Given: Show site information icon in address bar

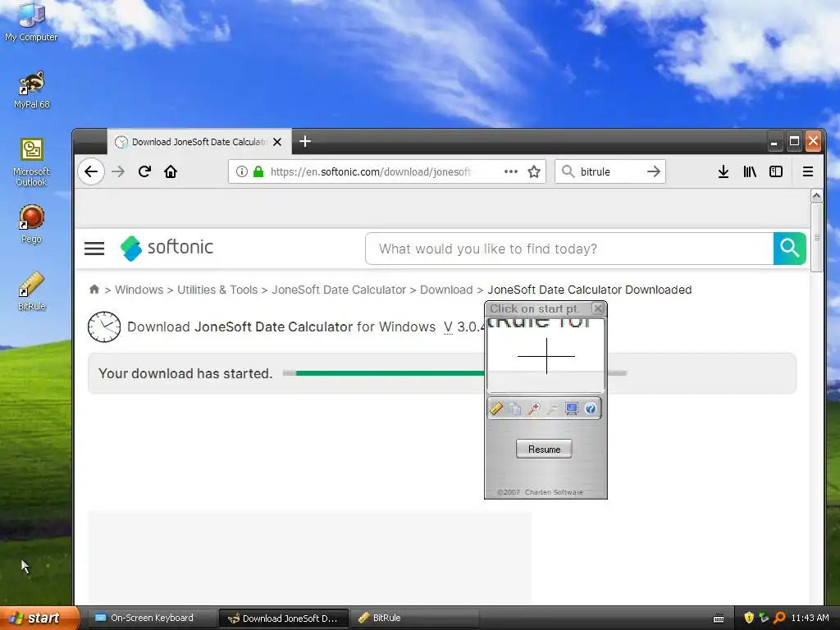Looking at the screenshot, I should [242, 171].
